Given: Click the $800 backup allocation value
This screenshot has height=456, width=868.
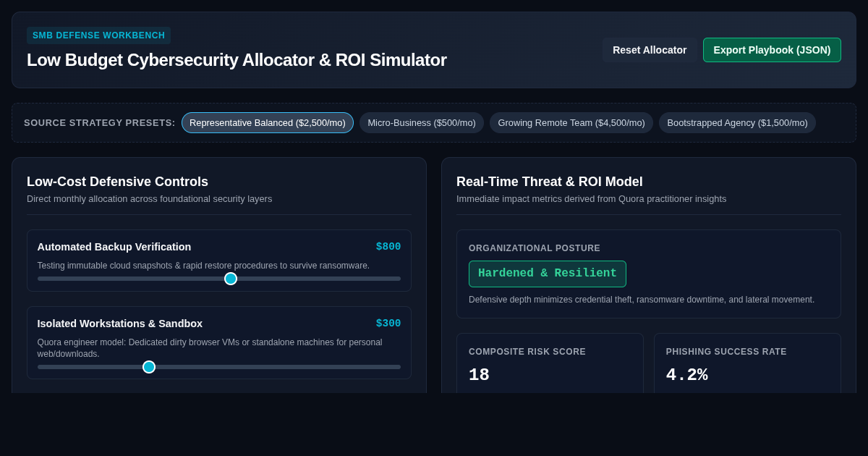Looking at the screenshot, I should (x=388, y=247).
